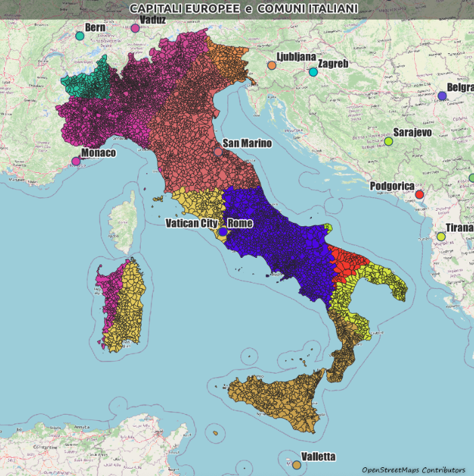Click the yellow eastern Sardinia municipalities
The height and width of the screenshot is (476, 474).
click(128, 303)
